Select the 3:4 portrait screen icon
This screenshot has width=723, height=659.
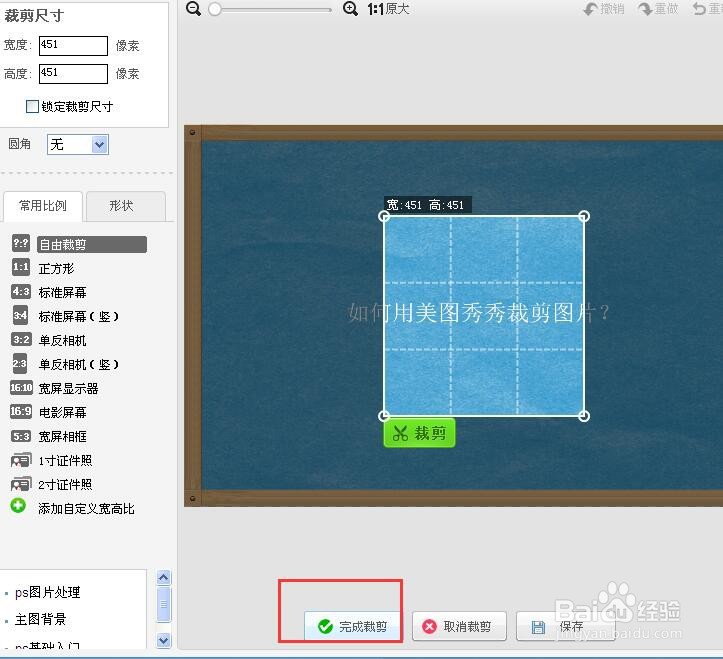pyautogui.click(x=20, y=315)
